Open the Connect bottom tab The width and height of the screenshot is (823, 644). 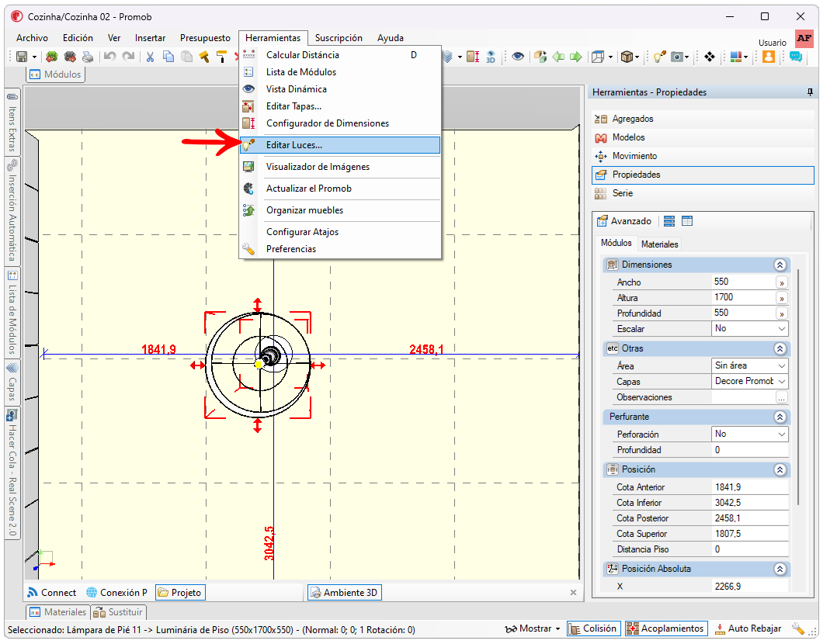point(51,593)
